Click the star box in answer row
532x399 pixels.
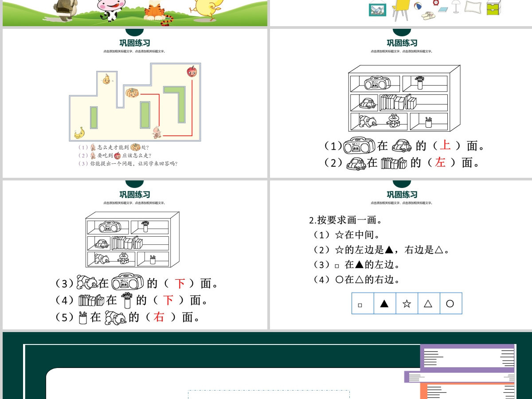pyautogui.click(x=407, y=304)
